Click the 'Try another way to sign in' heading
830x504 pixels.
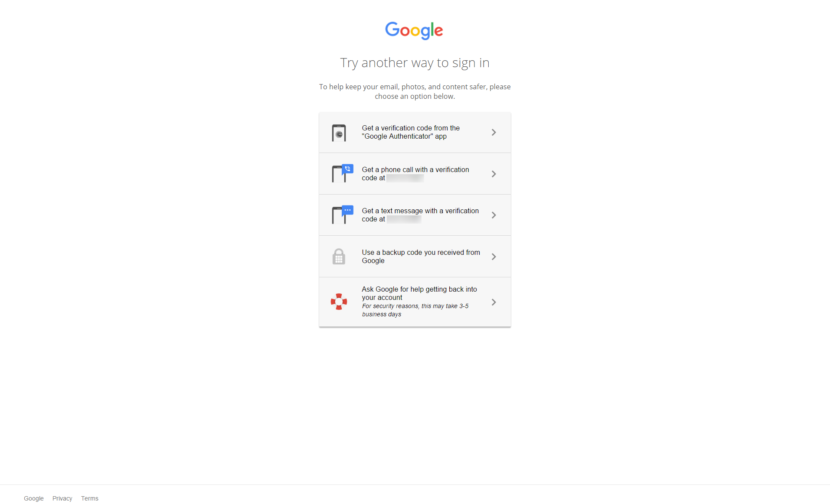tap(415, 63)
